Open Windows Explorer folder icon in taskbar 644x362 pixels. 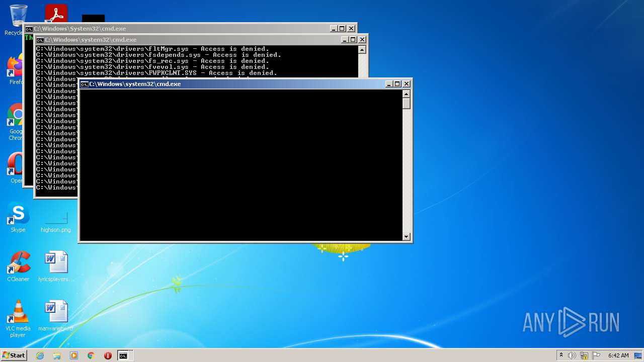coord(57,355)
